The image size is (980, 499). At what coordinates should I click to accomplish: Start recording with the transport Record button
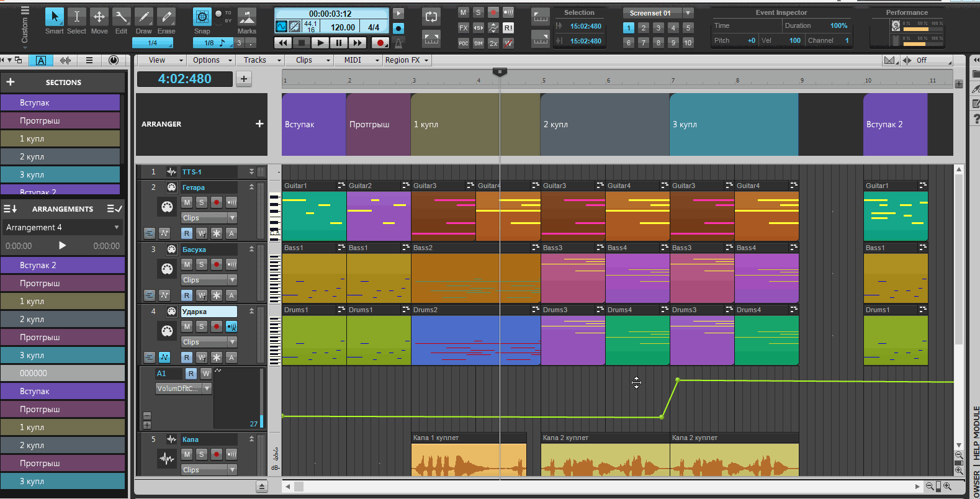(x=379, y=43)
